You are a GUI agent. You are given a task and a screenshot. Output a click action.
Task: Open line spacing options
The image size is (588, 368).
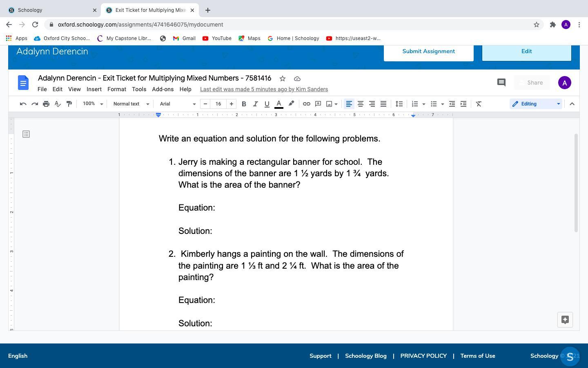[399, 104]
